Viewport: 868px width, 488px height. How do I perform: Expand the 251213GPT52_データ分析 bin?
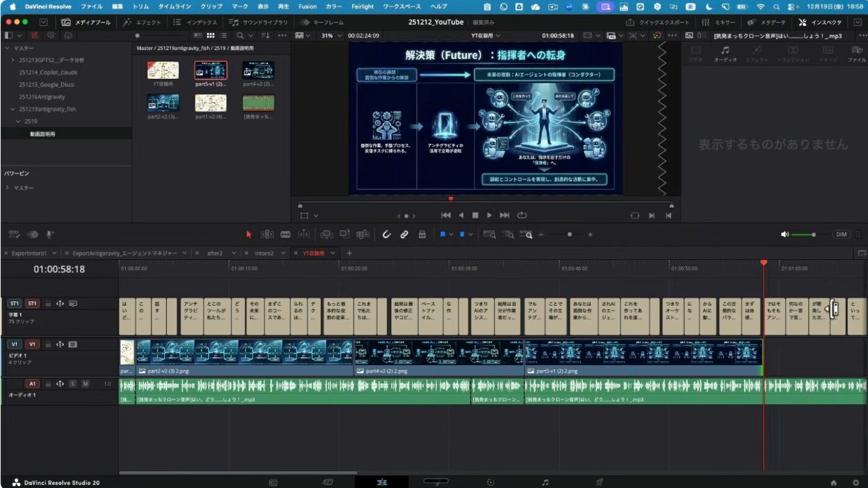pyautogui.click(x=14, y=60)
